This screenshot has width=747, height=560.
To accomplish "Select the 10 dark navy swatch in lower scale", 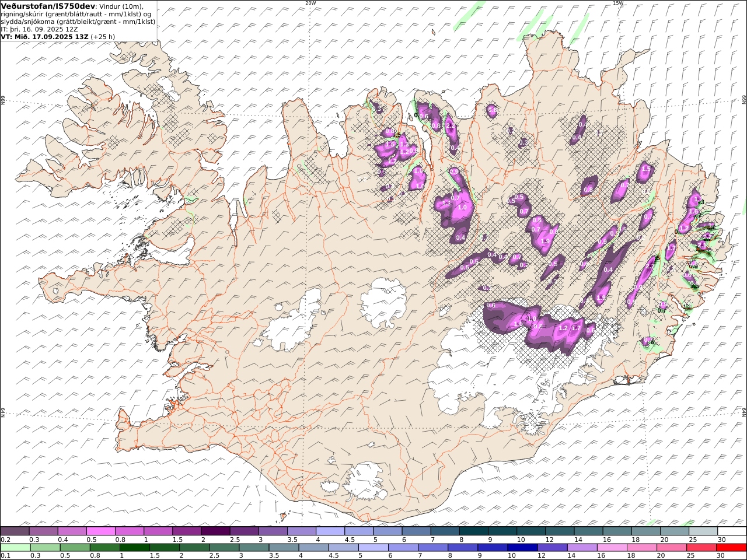I will click(x=522, y=548).
